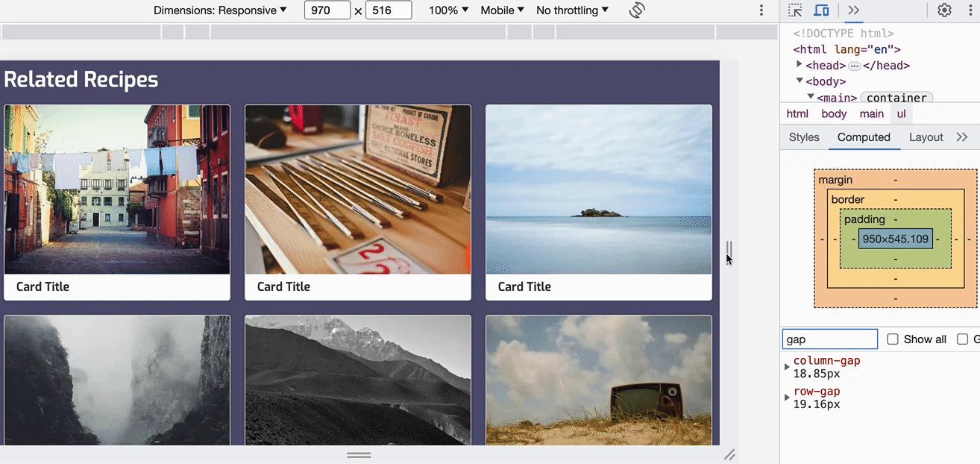The image size is (980, 464).
Task: Select main in the breadcrumb bar
Action: [x=871, y=114]
